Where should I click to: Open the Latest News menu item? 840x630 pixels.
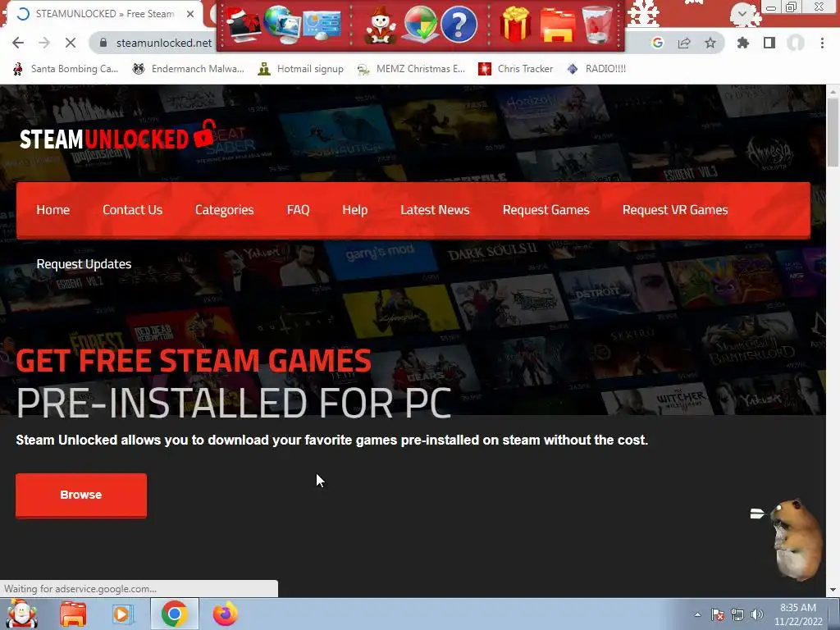435,210
